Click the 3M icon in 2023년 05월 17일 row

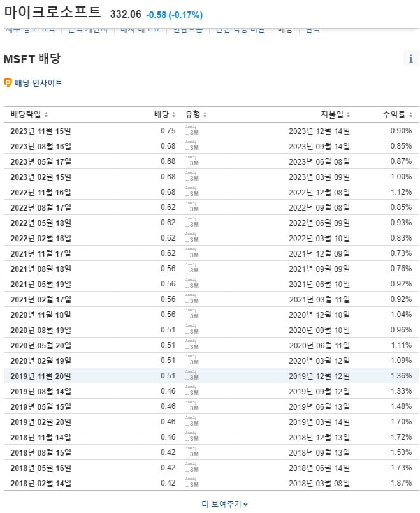(192, 161)
